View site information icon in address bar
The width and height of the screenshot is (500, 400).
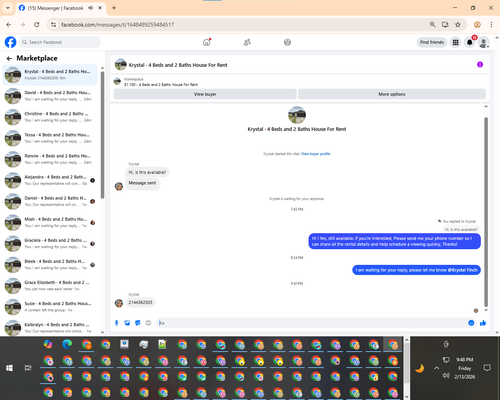tap(53, 25)
